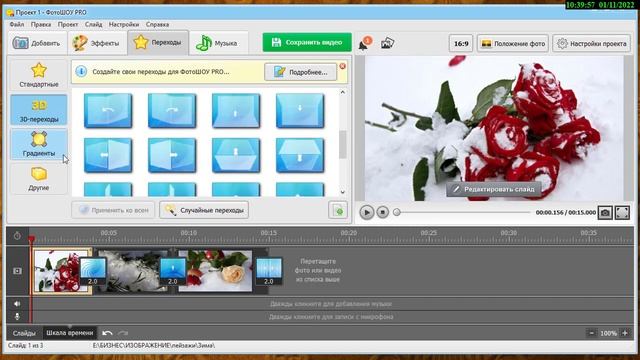Click the Сохранить видео button
Image resolution: width=640 pixels, height=360 pixels.
coord(307,42)
